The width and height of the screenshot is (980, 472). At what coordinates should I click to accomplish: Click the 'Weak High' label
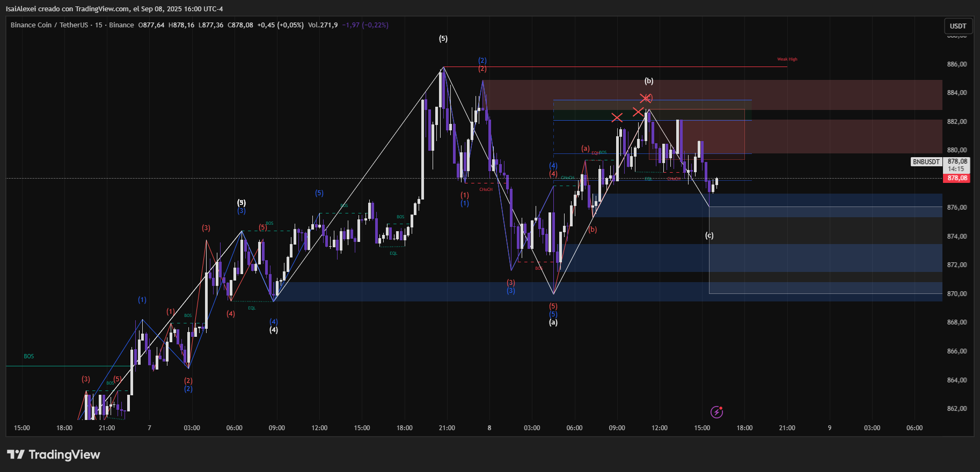pos(787,60)
